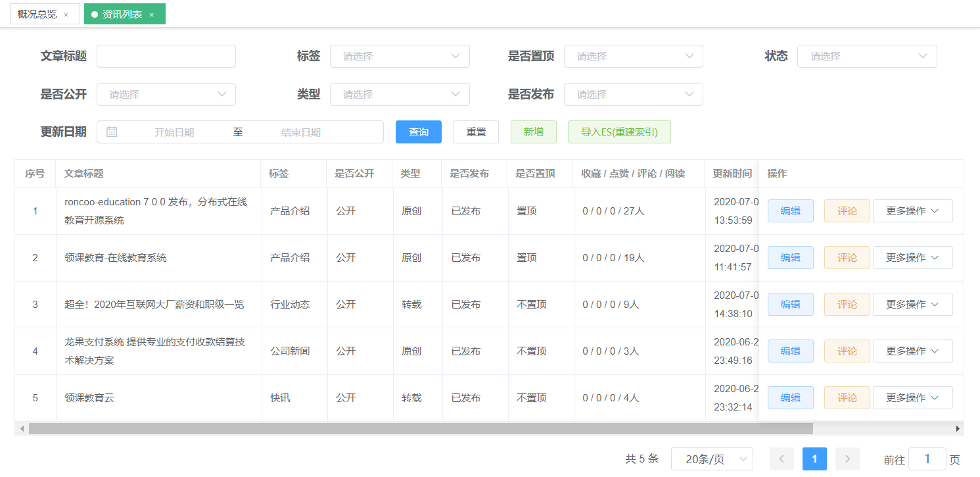Click the 查询 search button
Viewport: 980px width, 477px height.
click(x=418, y=132)
